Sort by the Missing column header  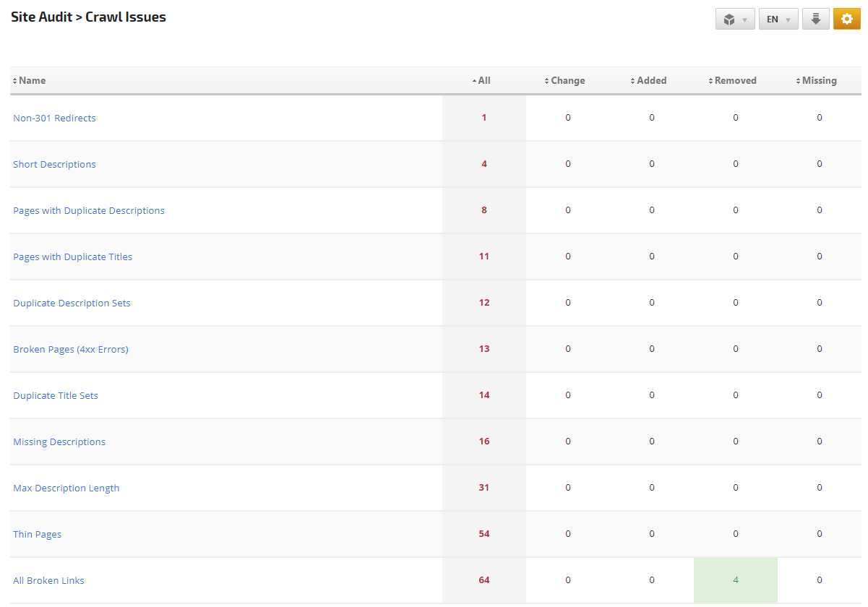click(x=819, y=81)
